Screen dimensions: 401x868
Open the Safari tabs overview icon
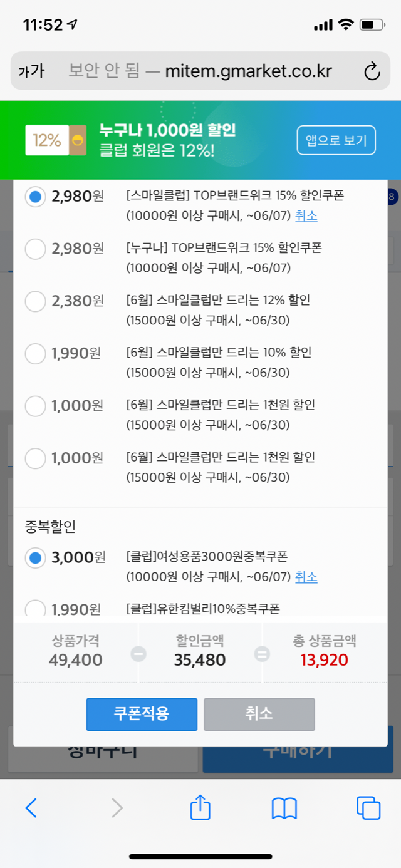368,808
